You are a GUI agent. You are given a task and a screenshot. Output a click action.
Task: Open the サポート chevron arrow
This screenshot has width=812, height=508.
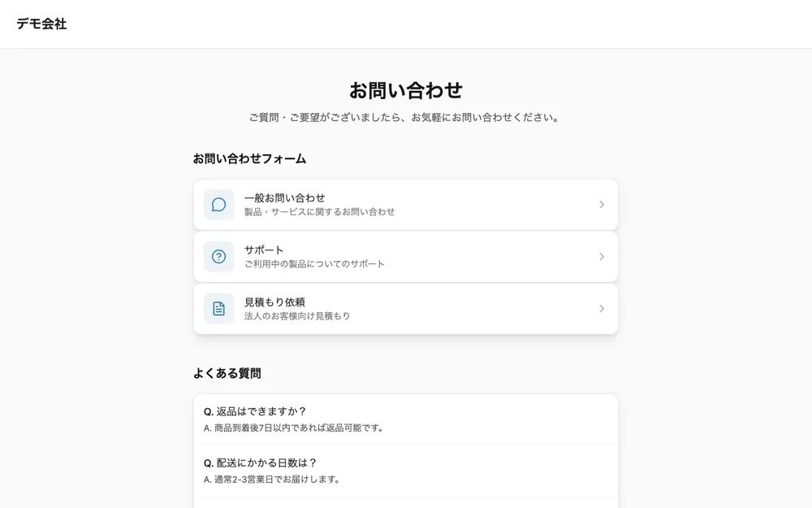(x=602, y=257)
